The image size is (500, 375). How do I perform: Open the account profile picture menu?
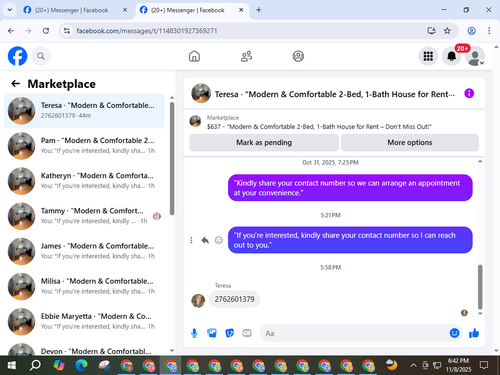[475, 56]
